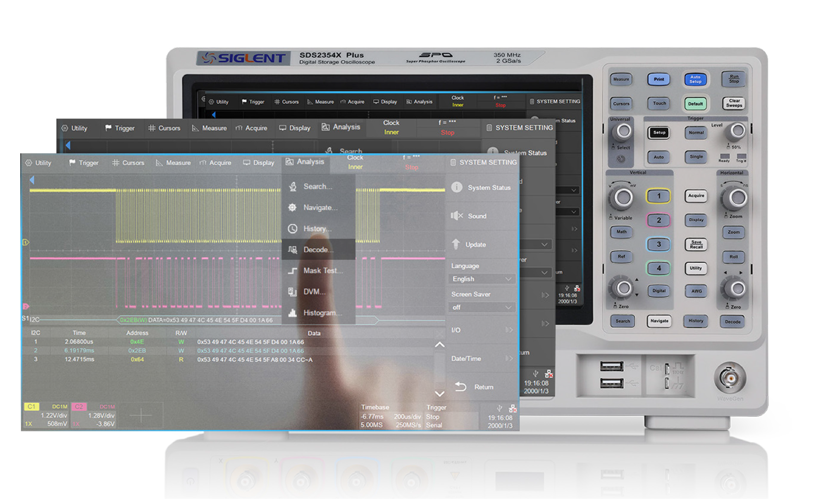
Task: Click the Decode button on front panel
Action: pos(732,322)
